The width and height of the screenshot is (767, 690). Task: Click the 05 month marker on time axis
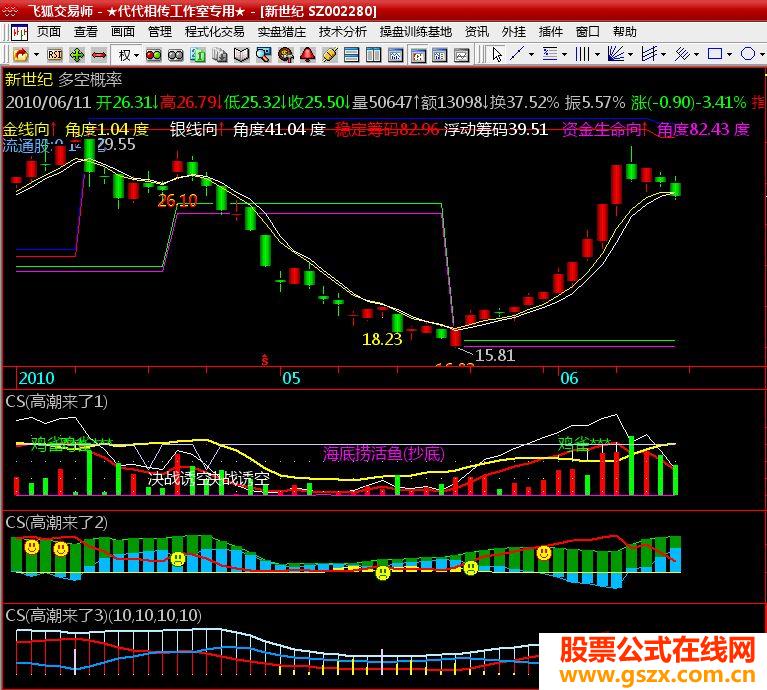coord(292,378)
